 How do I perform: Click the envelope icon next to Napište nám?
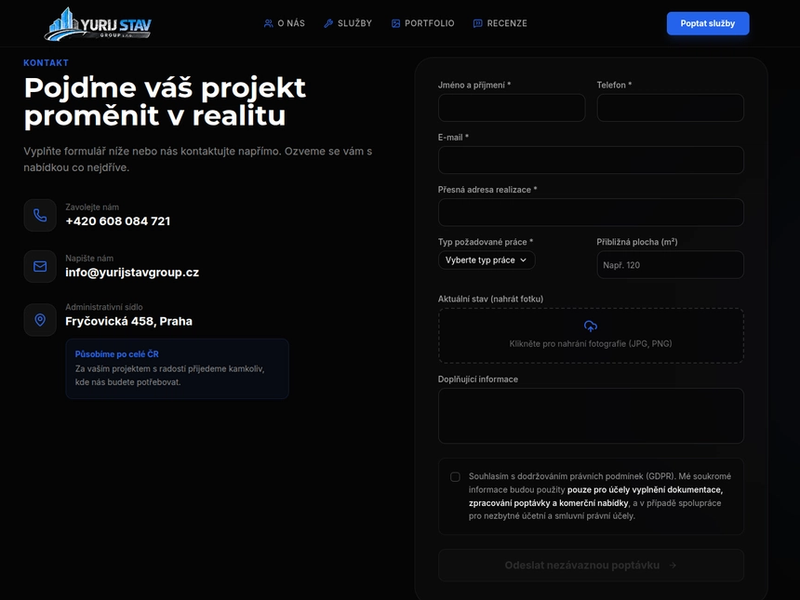click(x=40, y=266)
